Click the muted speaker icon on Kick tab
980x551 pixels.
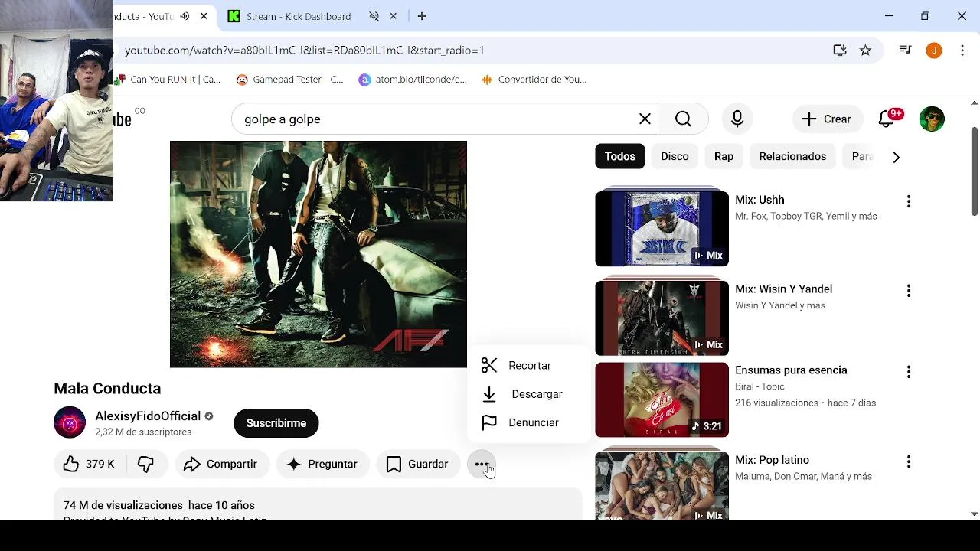[374, 16]
